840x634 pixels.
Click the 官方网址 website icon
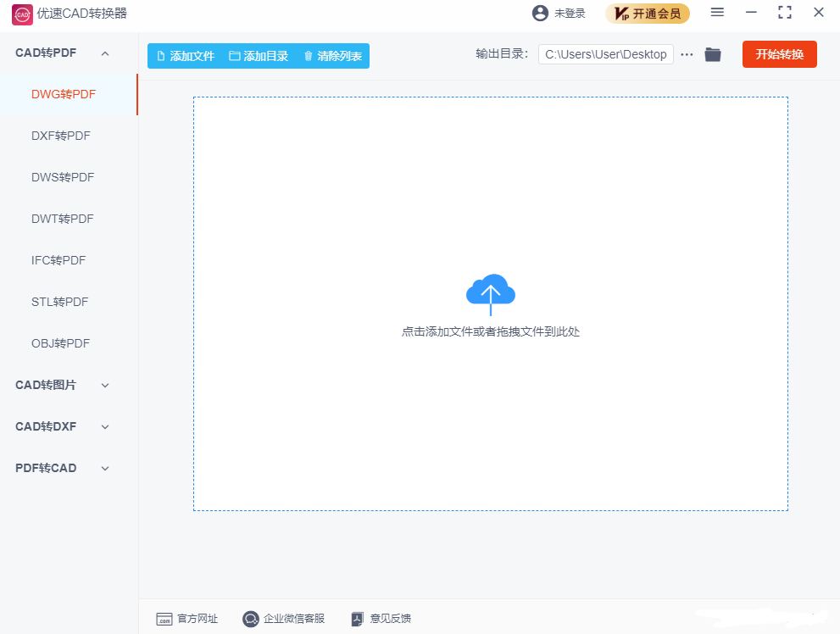pos(164,619)
